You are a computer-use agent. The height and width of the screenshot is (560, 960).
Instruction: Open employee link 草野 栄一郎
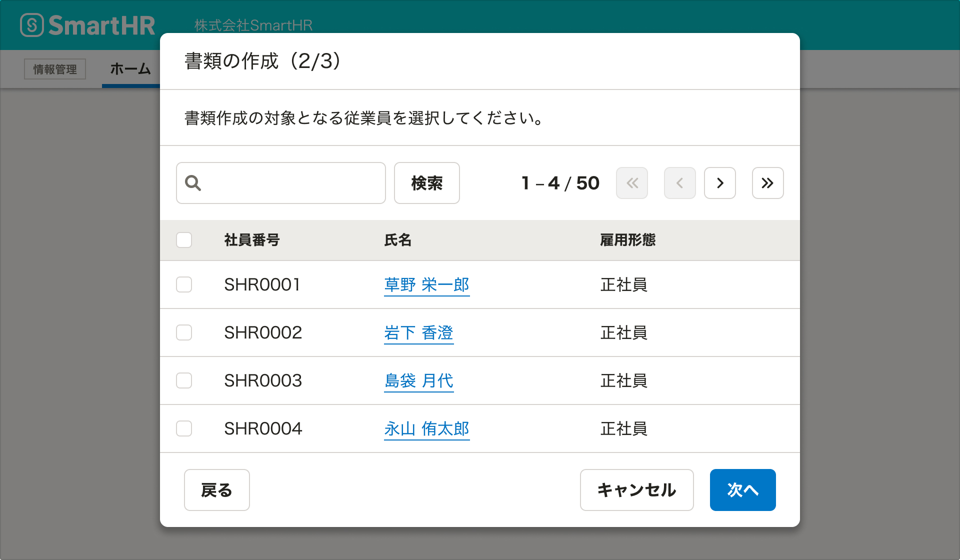click(426, 284)
